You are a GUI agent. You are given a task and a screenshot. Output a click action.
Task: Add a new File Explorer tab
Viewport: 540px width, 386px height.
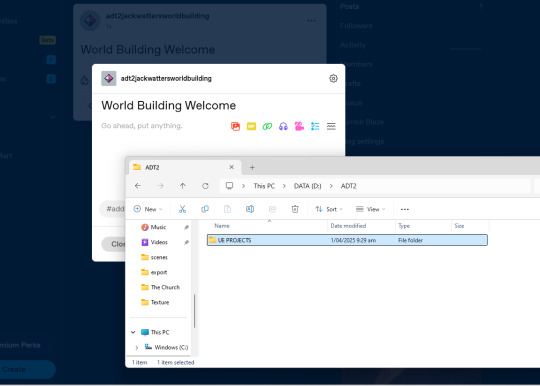coord(252,167)
